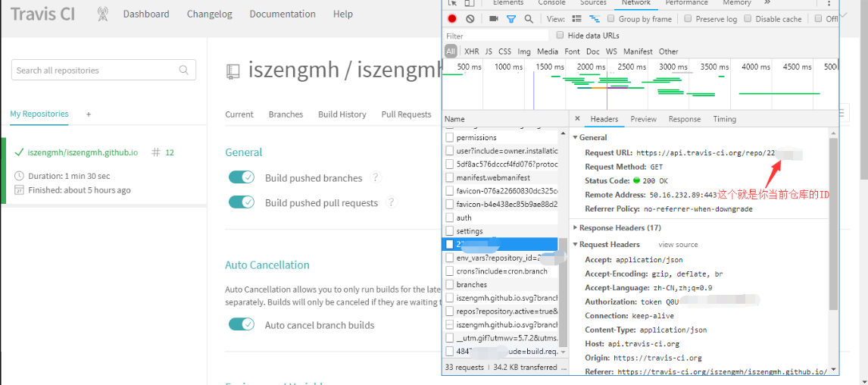Clear the network log
868x385 pixels.
(470, 19)
